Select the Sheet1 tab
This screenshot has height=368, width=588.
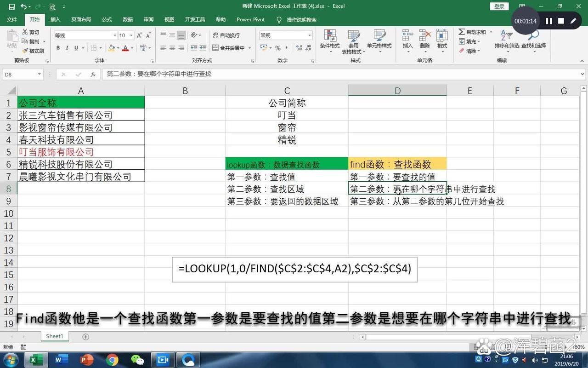pyautogui.click(x=54, y=336)
